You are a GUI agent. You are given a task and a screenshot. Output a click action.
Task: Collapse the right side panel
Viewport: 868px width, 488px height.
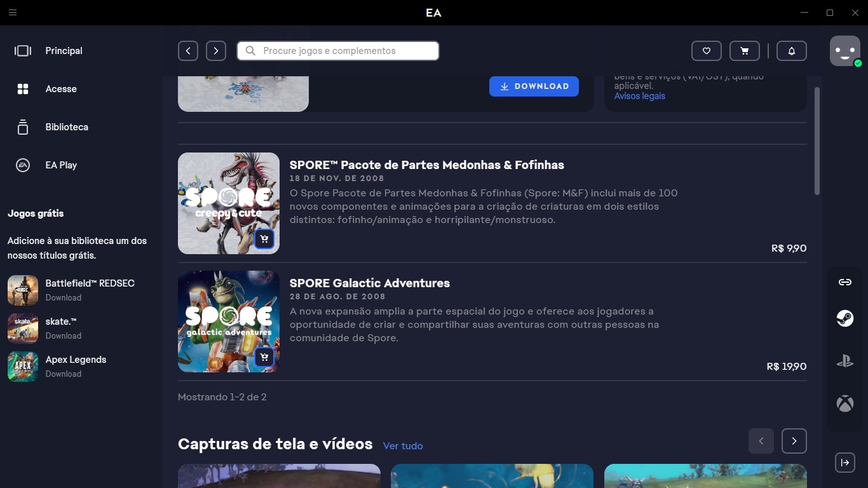(844, 462)
